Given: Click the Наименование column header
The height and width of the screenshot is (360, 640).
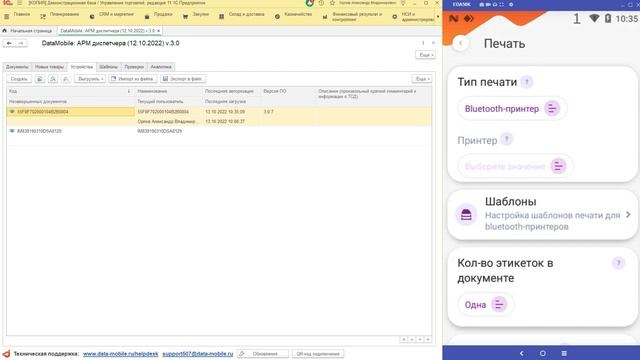Looking at the screenshot, I should pyautogui.click(x=169, y=91).
